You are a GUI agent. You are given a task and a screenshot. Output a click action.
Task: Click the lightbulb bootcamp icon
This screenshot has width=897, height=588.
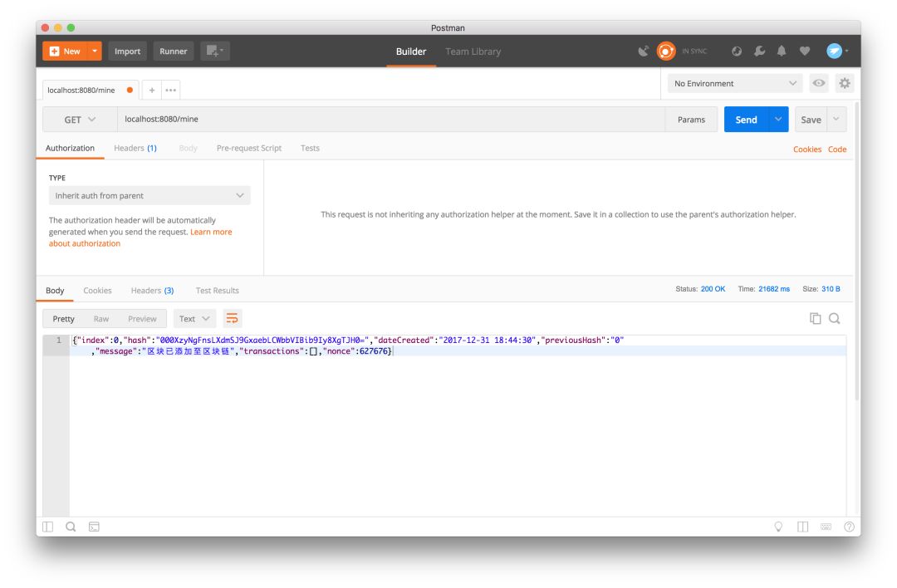tap(778, 527)
